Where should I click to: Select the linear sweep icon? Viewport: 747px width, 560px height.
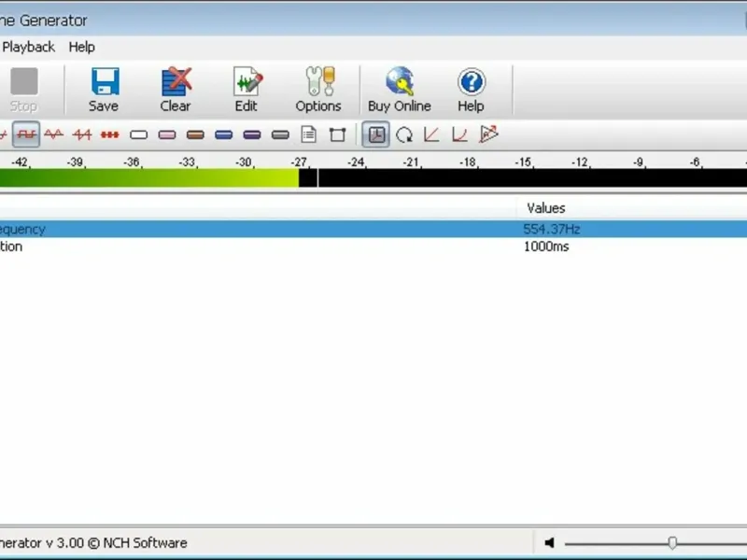tap(431, 134)
